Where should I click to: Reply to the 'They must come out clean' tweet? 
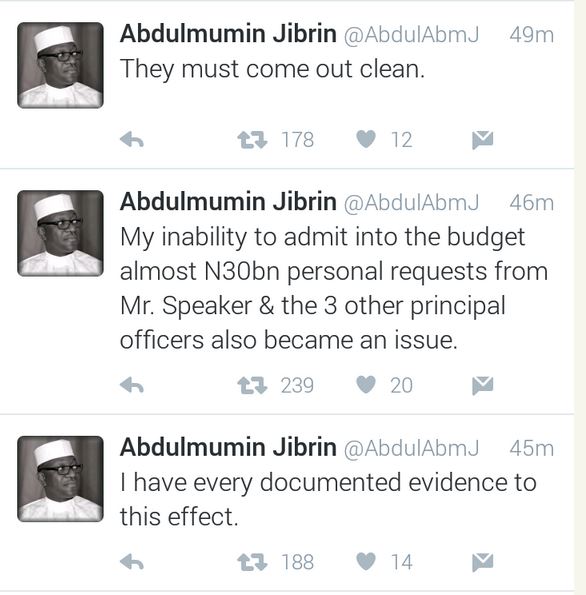(x=132, y=140)
